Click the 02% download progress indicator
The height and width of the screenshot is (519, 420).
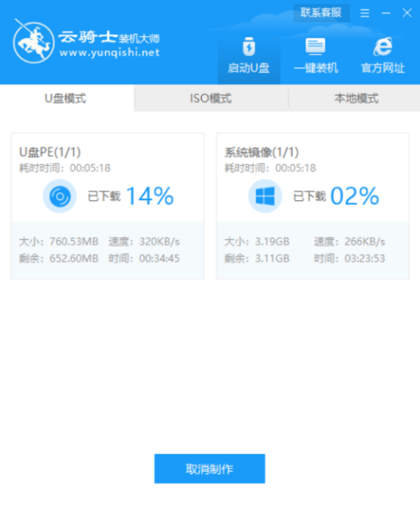pyautogui.click(x=354, y=196)
